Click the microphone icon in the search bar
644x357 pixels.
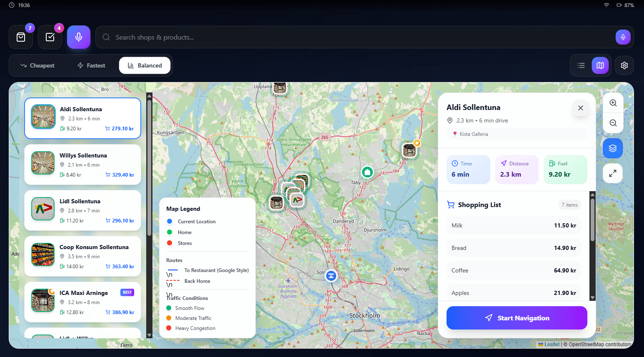click(x=623, y=37)
